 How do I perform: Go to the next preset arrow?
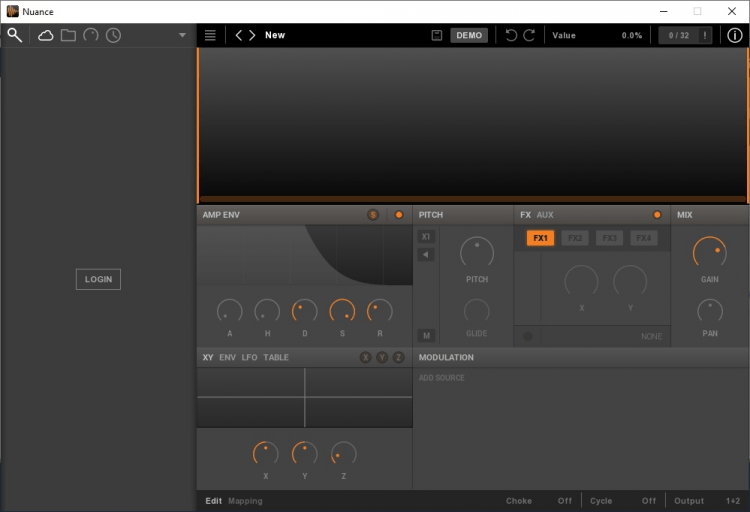tap(252, 35)
